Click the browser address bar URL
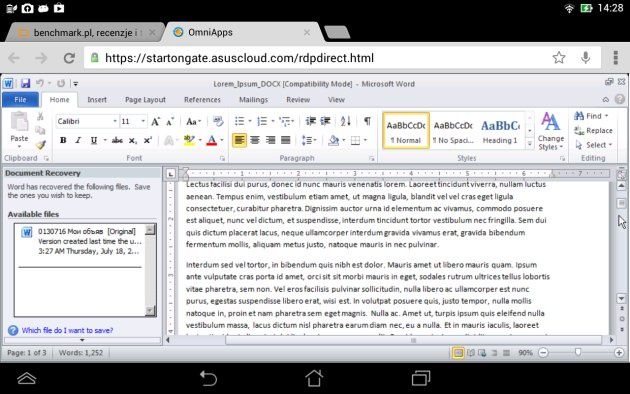Viewport: 630px width, 394px height. pos(239,58)
